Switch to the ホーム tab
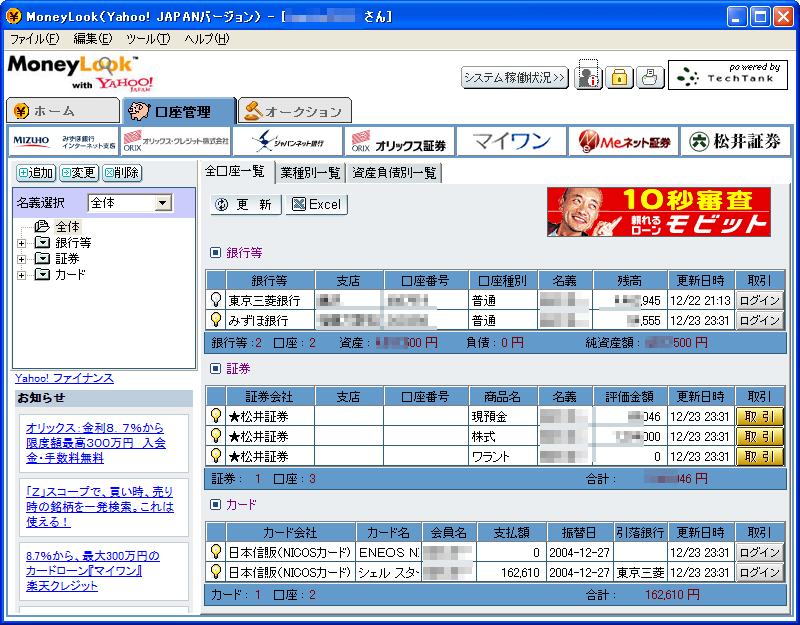The image size is (800, 625). point(63,111)
